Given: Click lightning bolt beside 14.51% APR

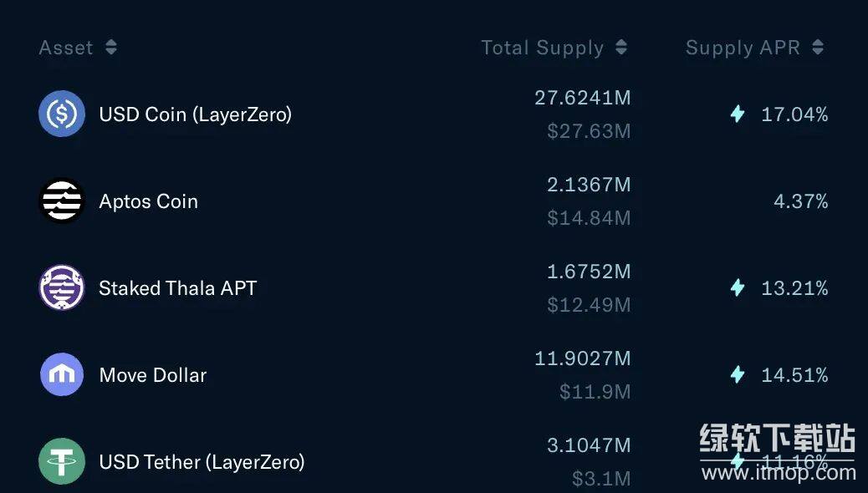Looking at the screenshot, I should 738,375.
